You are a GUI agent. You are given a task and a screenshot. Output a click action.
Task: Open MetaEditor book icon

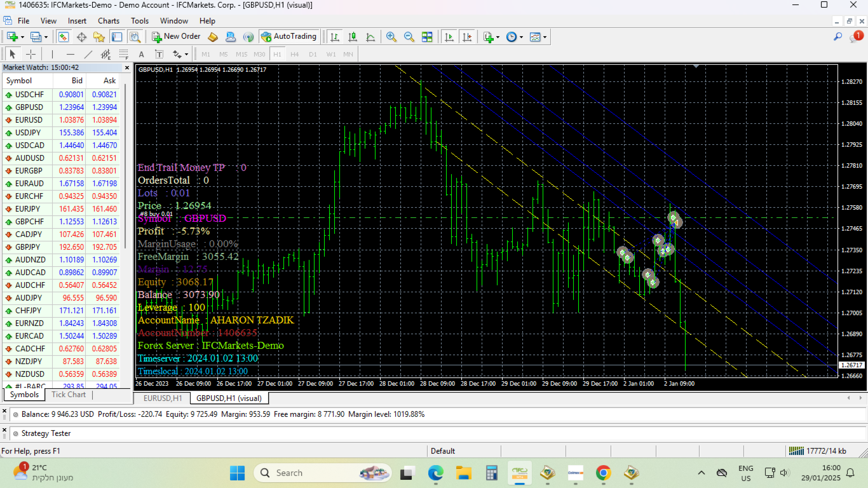point(213,37)
